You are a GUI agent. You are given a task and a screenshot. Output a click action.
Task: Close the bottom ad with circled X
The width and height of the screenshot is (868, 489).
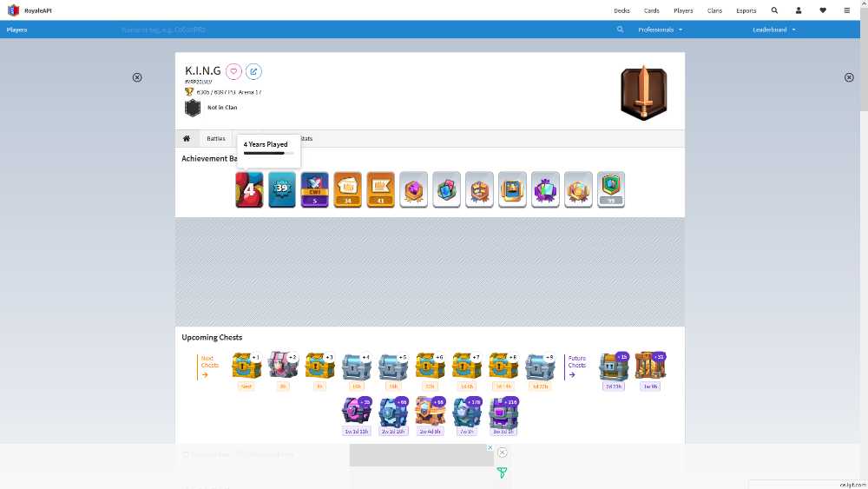502,453
